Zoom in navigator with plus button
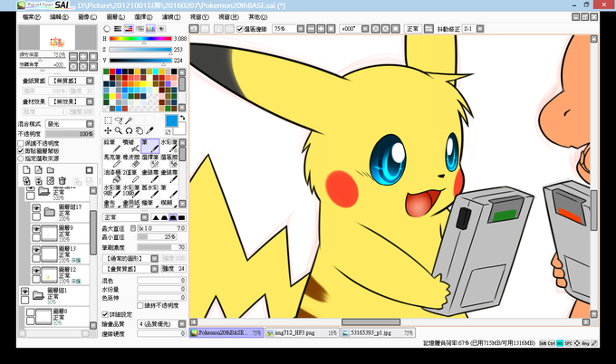The height and width of the screenshot is (364, 616). (x=83, y=56)
